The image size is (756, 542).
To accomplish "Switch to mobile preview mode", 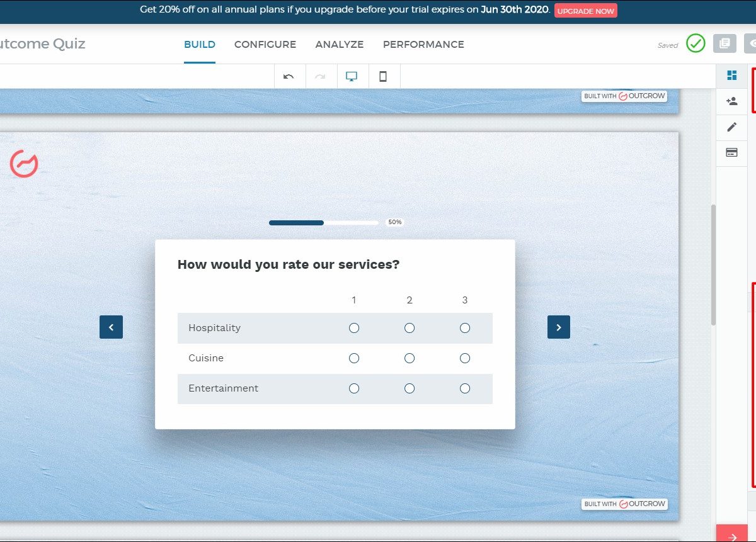I will (x=382, y=77).
